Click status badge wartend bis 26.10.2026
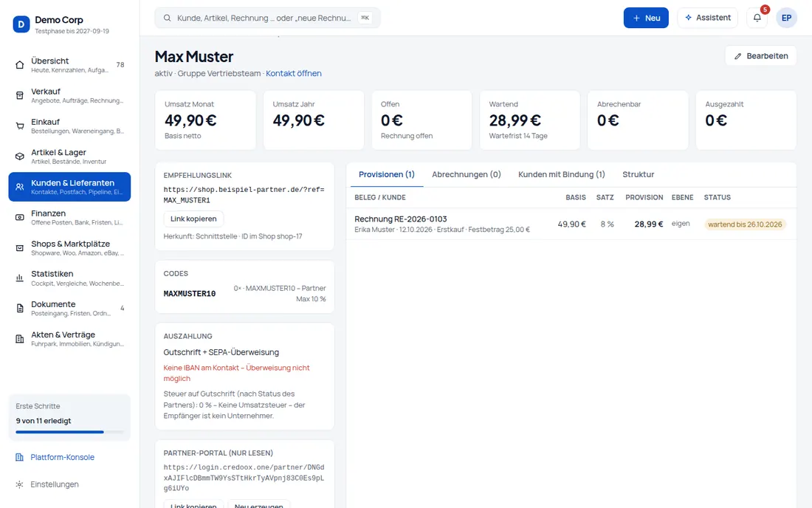812x508 pixels. click(745, 224)
